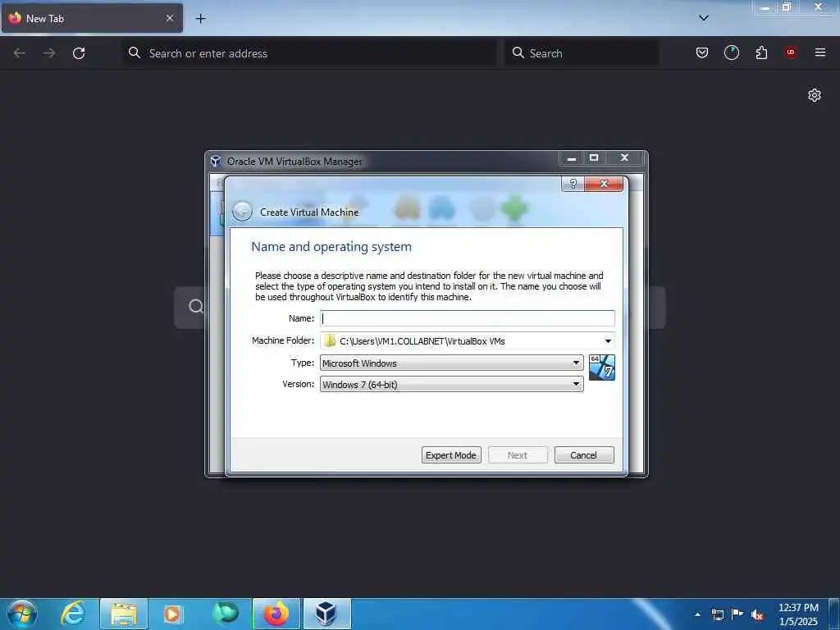Click the Next button in Create Virtual Machine
This screenshot has width=840, height=630.
(x=518, y=454)
